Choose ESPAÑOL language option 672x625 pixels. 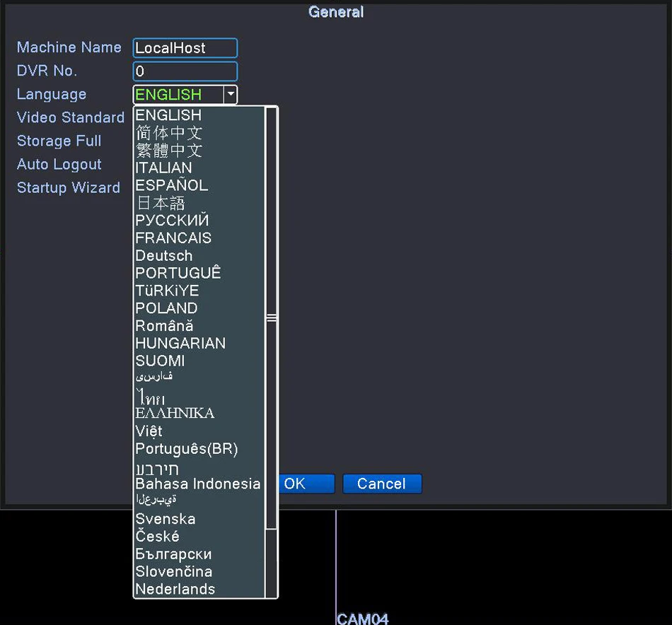point(199,185)
